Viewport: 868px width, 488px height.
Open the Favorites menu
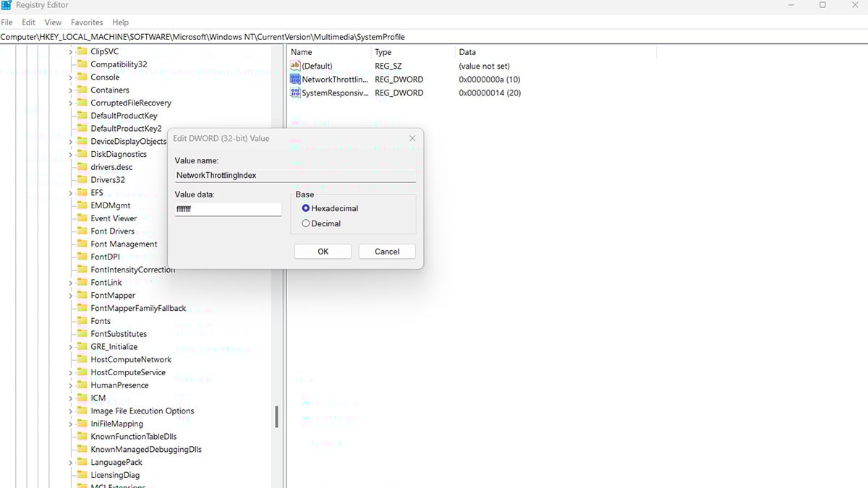[x=87, y=22]
